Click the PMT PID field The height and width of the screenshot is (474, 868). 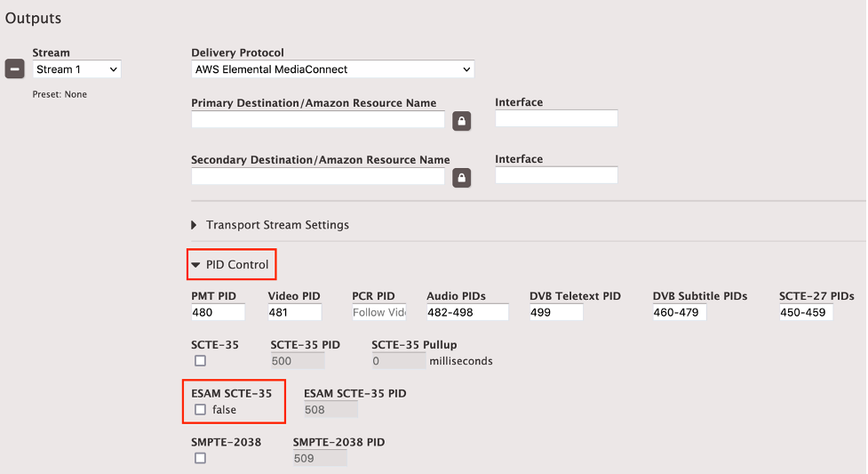(218, 312)
